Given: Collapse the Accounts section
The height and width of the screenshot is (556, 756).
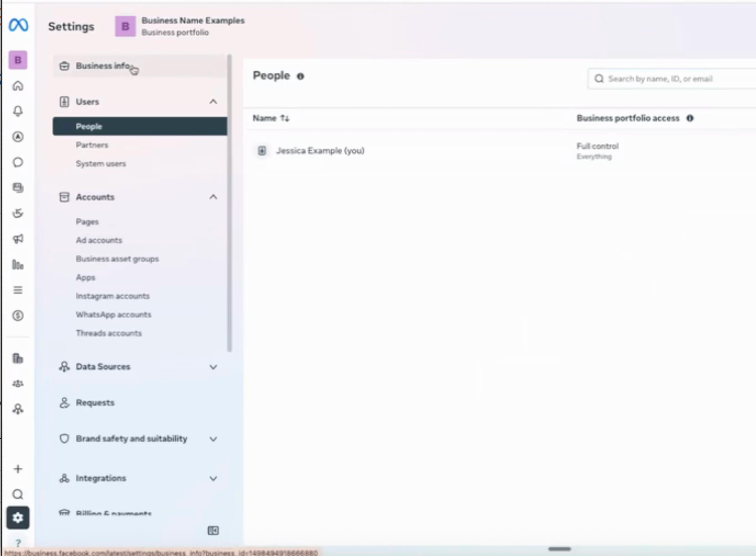Looking at the screenshot, I should click(213, 197).
